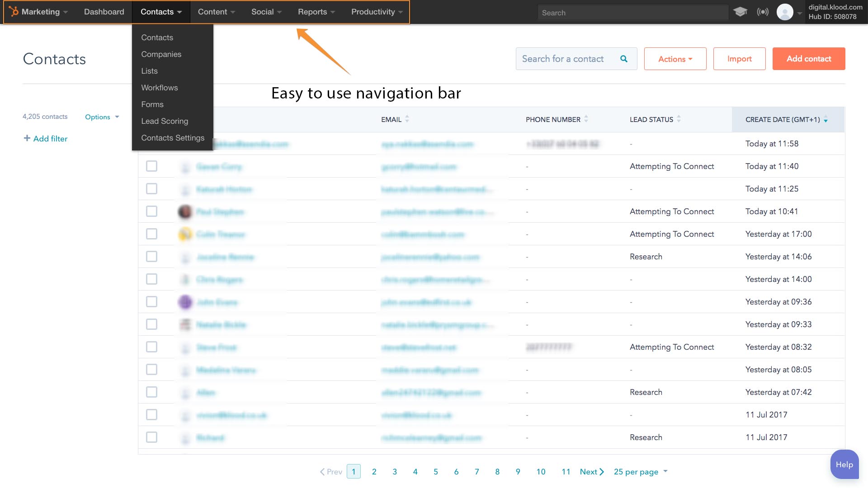
Task: Open the Academy graduation cap icon
Action: point(740,12)
